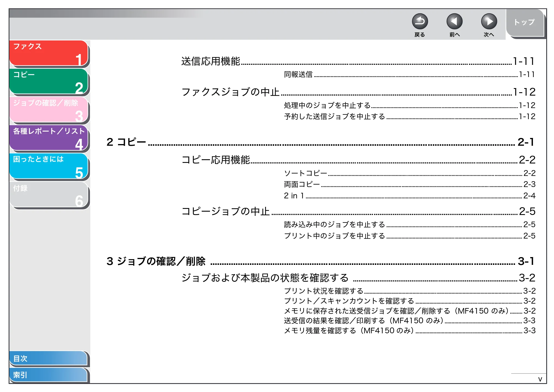This screenshot has width=554, height=392.
Task: Open 各種レポート／リスト chapter 4 tab
Action: coord(49,138)
